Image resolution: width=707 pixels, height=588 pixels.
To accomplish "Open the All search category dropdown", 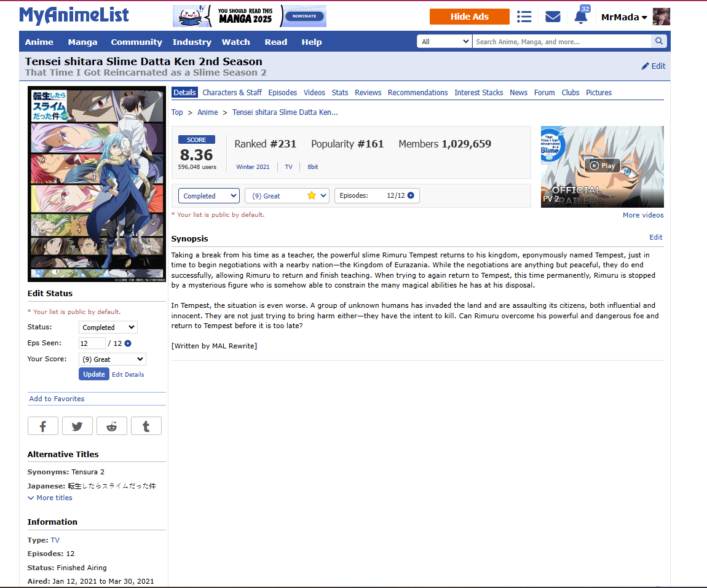I will pos(444,41).
